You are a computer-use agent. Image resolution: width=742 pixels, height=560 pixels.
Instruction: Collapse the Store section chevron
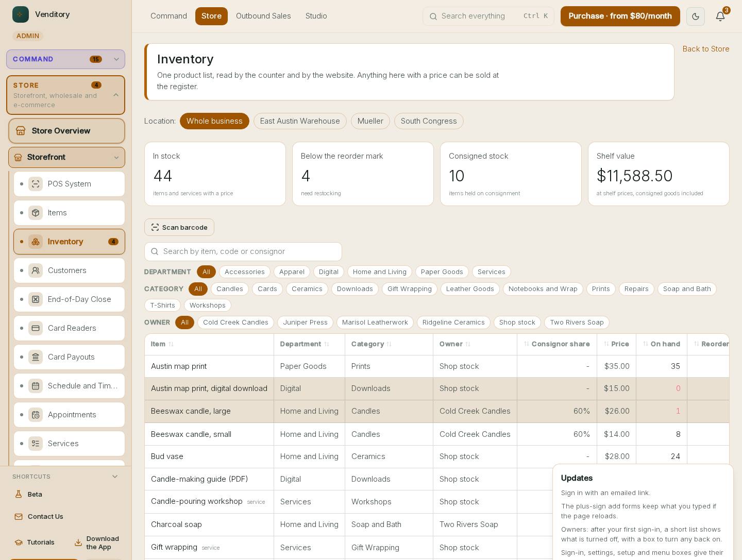click(x=116, y=95)
